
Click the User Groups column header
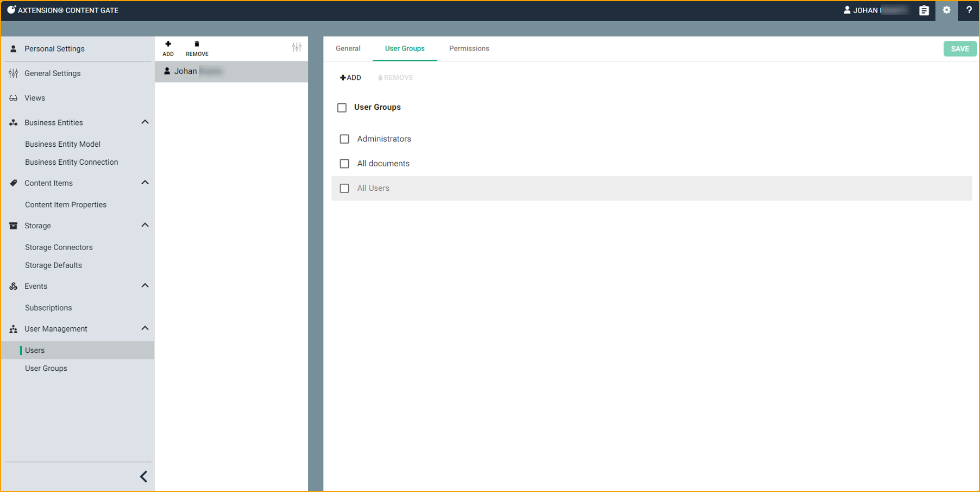tap(378, 107)
